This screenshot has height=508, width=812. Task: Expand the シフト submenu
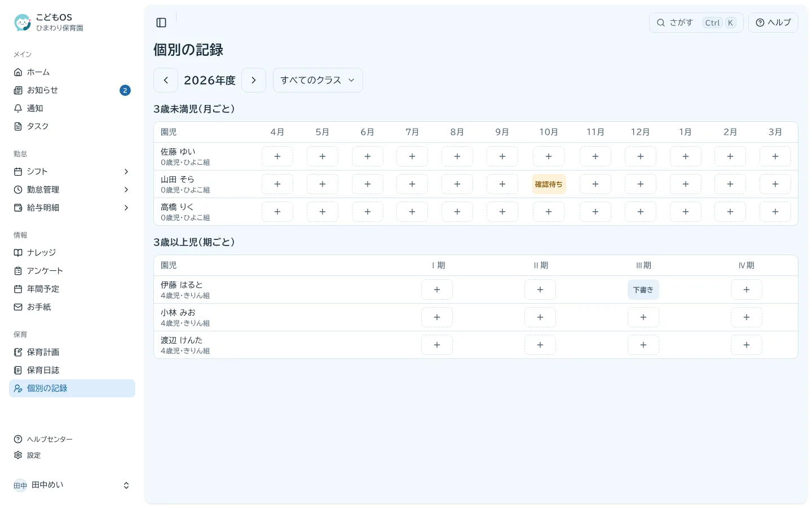[72, 172]
